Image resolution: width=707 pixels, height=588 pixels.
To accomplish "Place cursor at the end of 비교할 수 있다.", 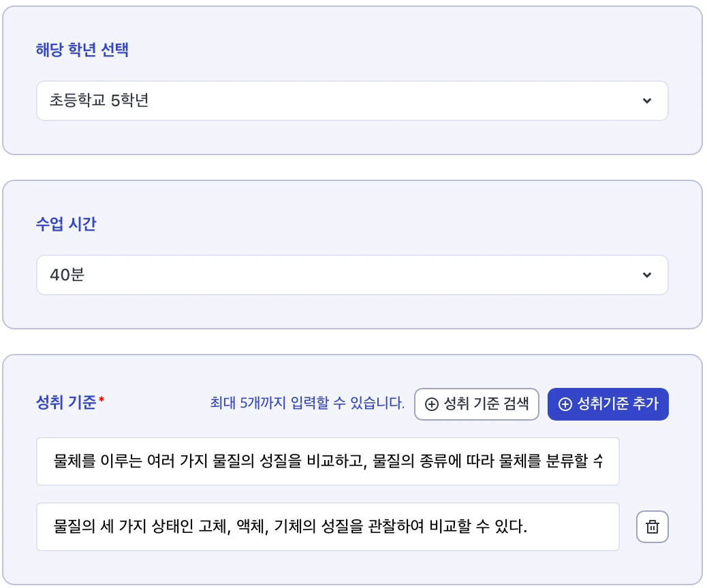I will 527,526.
